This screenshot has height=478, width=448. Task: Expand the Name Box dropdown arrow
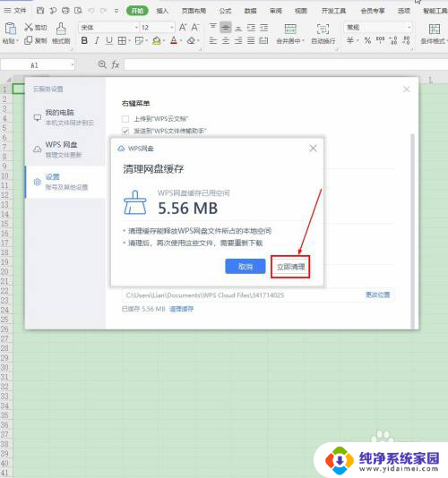coord(72,64)
